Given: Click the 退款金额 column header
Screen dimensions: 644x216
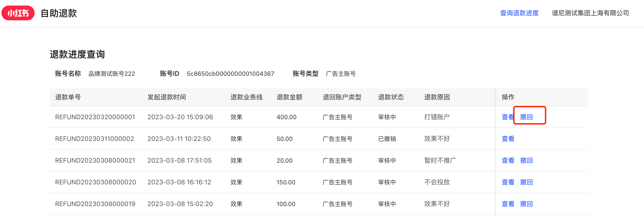Looking at the screenshot, I should pyautogui.click(x=289, y=97).
